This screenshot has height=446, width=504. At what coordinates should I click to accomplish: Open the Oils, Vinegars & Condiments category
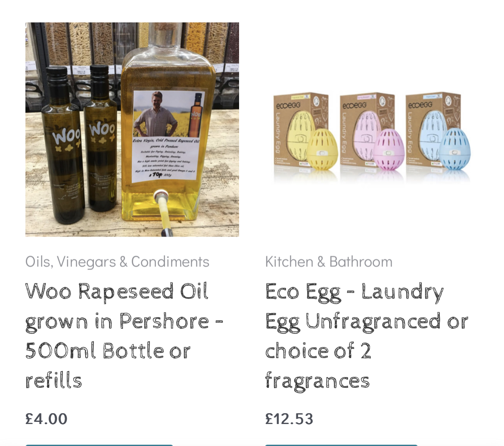(117, 262)
